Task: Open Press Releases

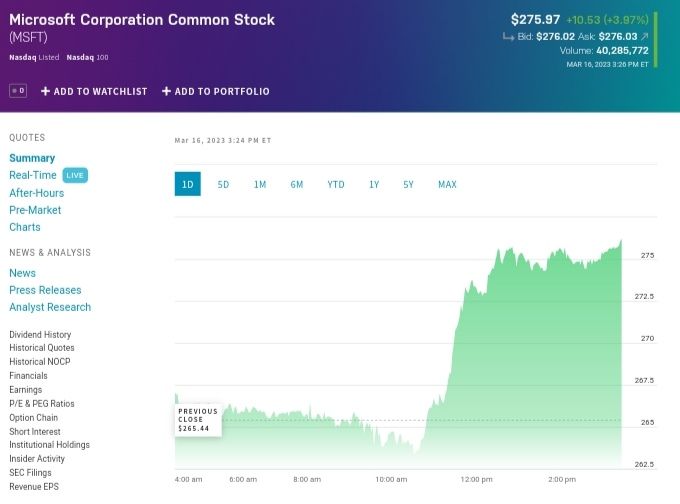Action: click(45, 290)
